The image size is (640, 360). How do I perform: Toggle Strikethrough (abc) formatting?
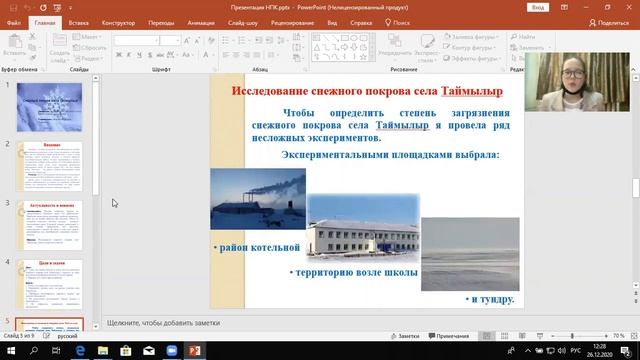click(160, 55)
